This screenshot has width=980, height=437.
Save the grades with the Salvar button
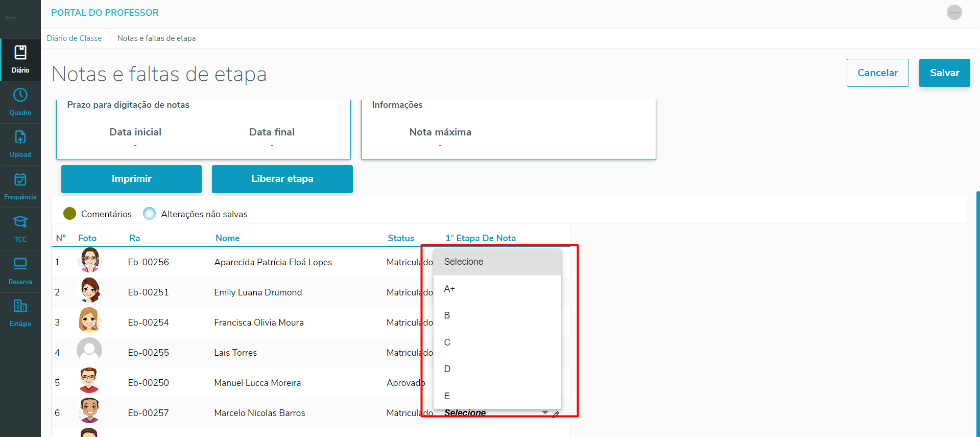[944, 73]
